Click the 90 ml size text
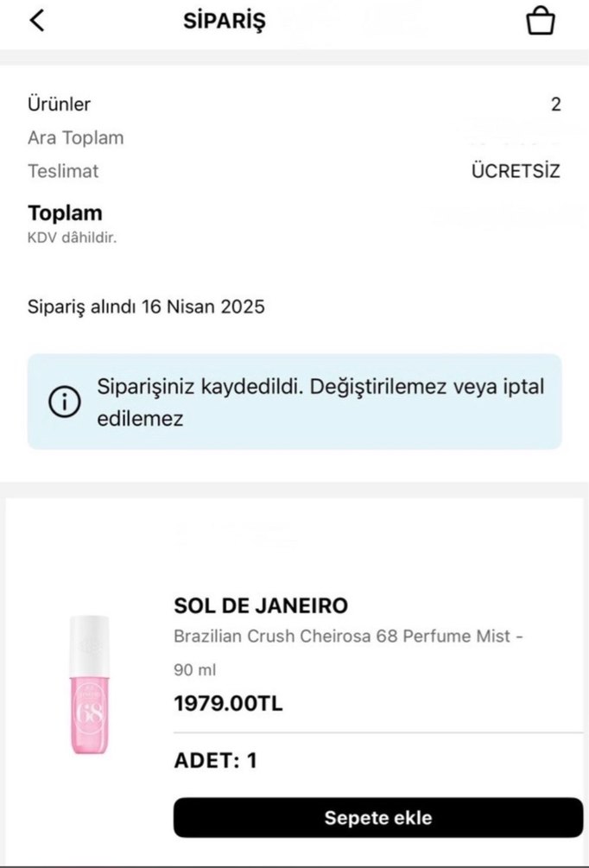Viewport: 589px width, 868px height. [x=195, y=669]
